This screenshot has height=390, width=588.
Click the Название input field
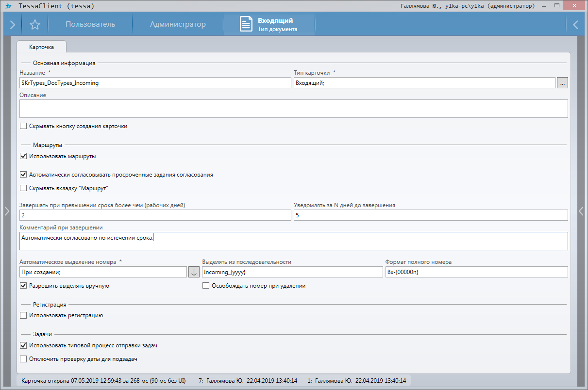[x=155, y=83]
